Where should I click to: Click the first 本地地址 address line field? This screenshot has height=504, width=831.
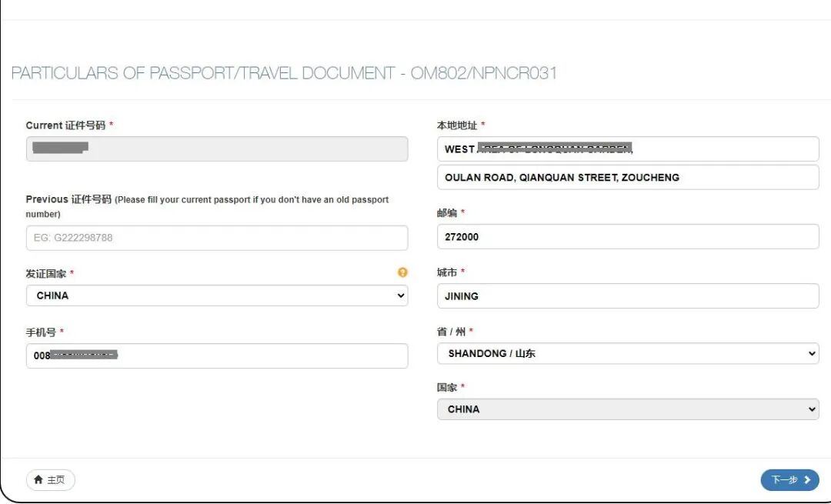pos(628,149)
